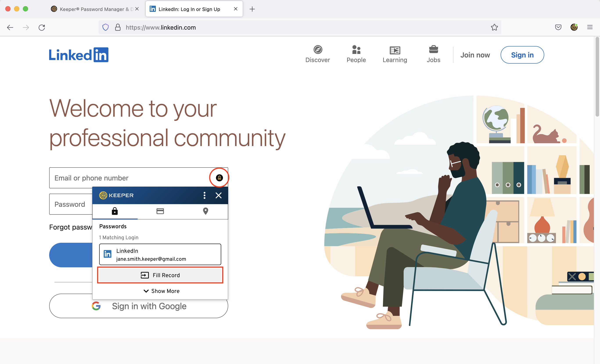The width and height of the screenshot is (600, 364).
Task: Expand Show More in Keeper popup
Action: click(162, 291)
